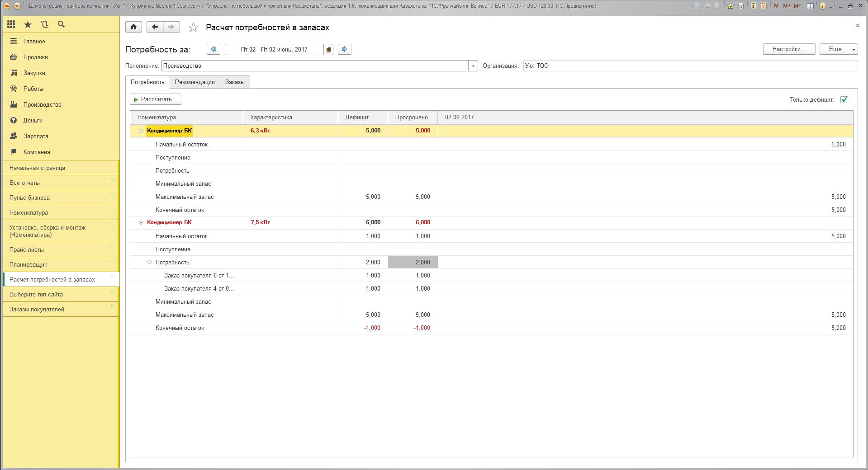Open the calculator icon in title bar
The width and height of the screenshot is (868, 470).
753,6
